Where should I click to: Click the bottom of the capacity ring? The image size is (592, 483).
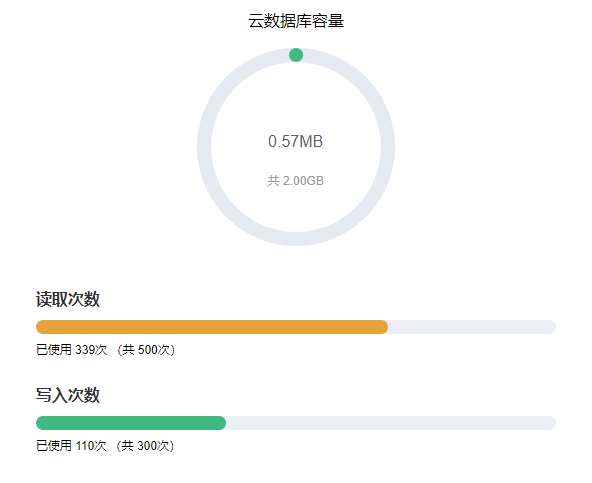296,239
